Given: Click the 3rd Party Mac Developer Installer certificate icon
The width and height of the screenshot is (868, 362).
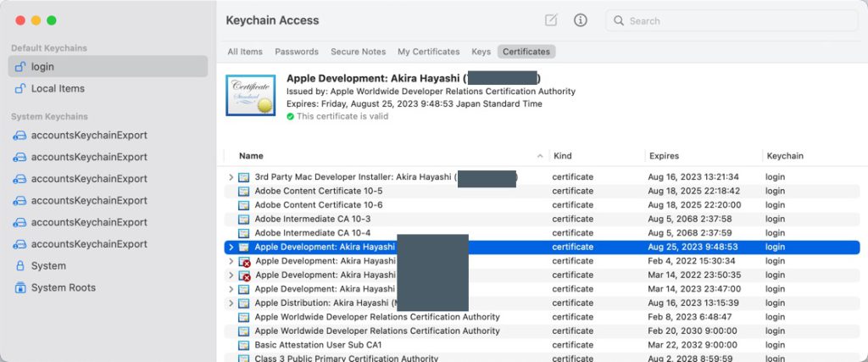Looking at the screenshot, I should [243, 177].
